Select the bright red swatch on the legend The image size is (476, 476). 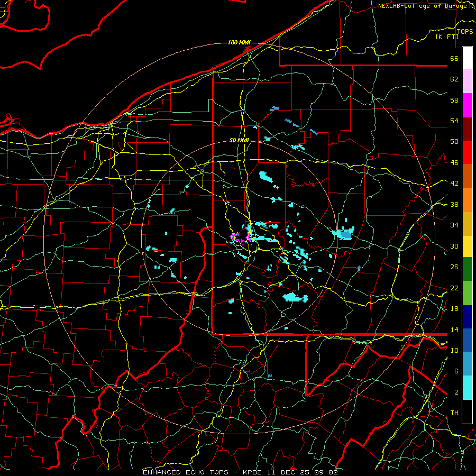click(x=467, y=152)
